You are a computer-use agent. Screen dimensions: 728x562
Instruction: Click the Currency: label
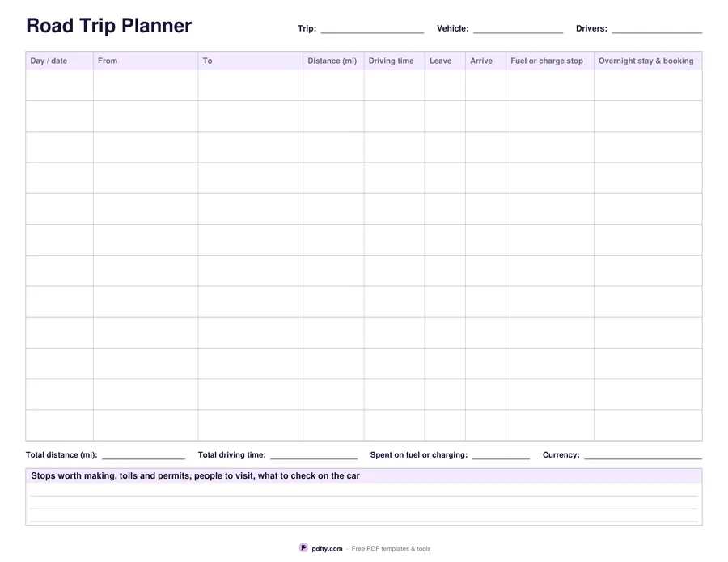point(561,454)
